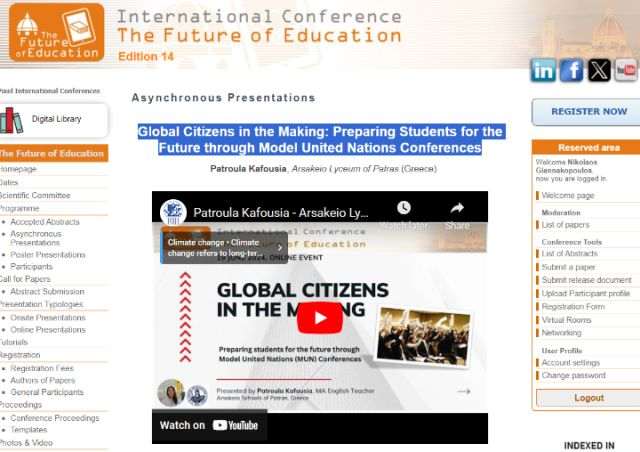Open the LinkedIn social icon
This screenshot has width=640, height=452.
[543, 70]
